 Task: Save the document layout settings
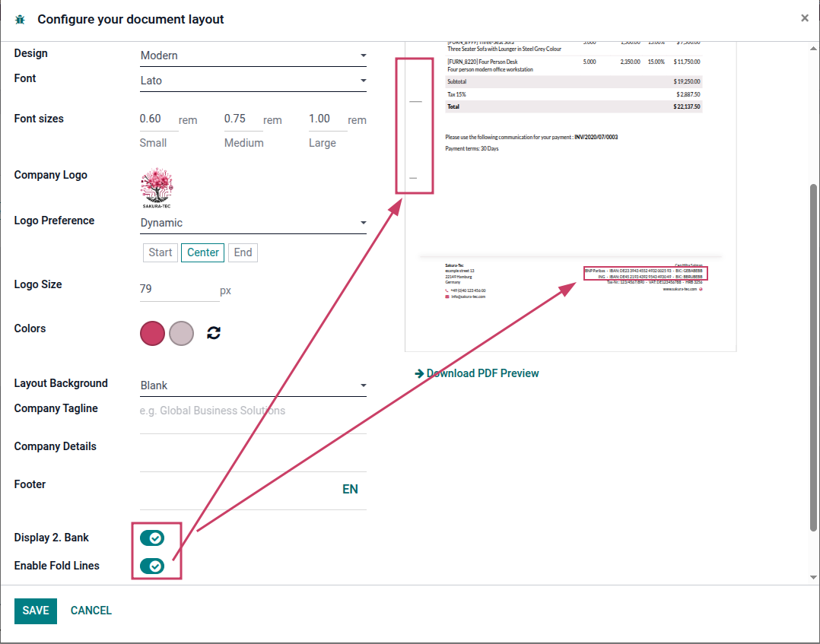[36, 611]
